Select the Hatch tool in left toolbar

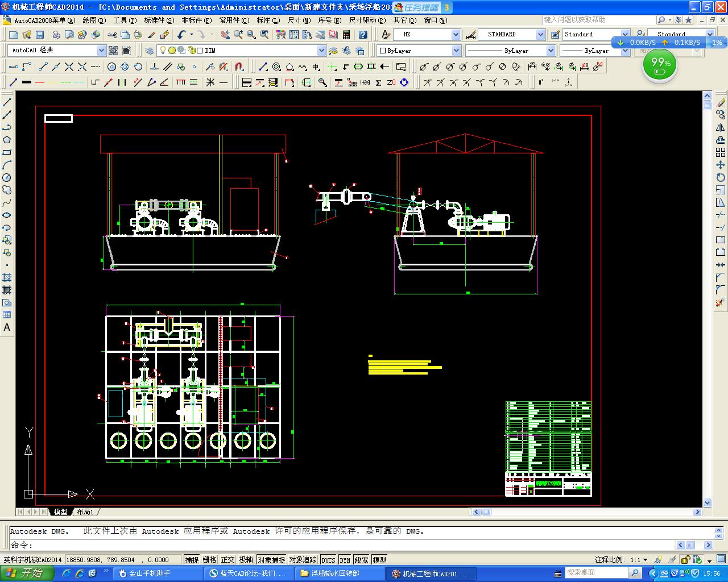point(7,277)
